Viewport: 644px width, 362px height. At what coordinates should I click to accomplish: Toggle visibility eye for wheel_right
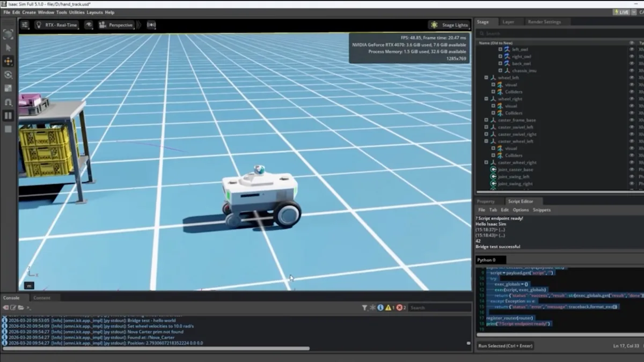[x=632, y=99]
